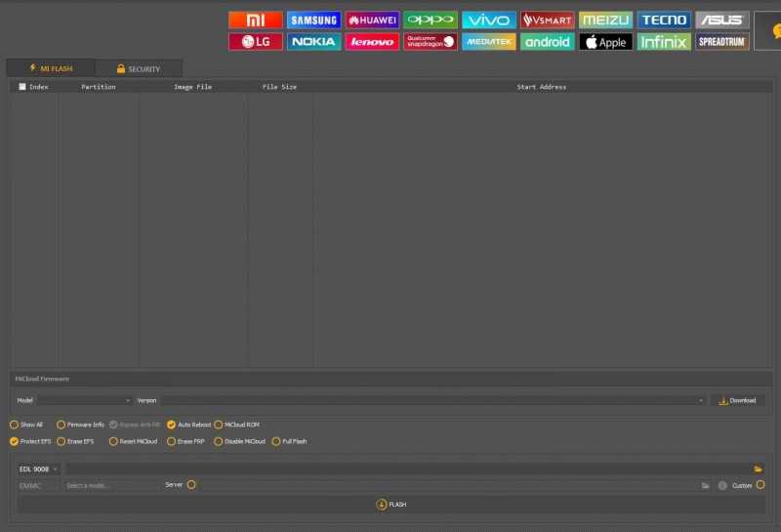Select the Nokia brand logo

click(313, 42)
